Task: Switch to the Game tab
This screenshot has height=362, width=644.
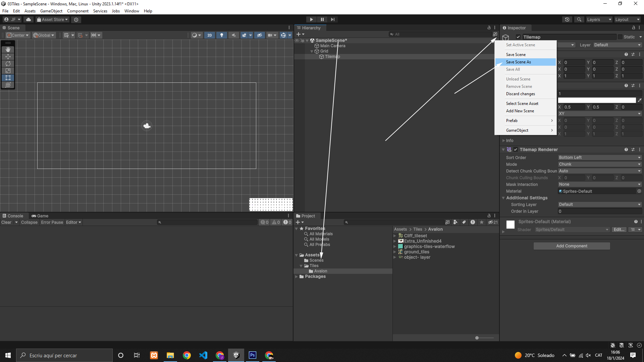Action: point(40,216)
